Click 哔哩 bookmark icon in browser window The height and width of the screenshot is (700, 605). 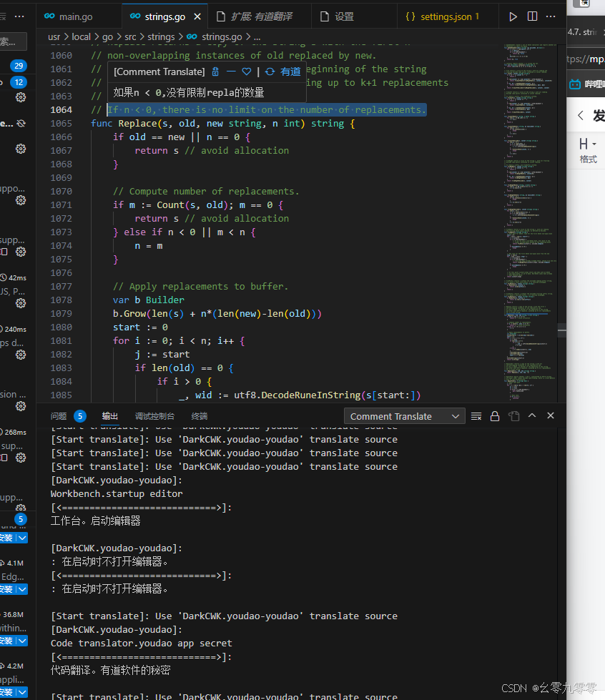click(575, 84)
